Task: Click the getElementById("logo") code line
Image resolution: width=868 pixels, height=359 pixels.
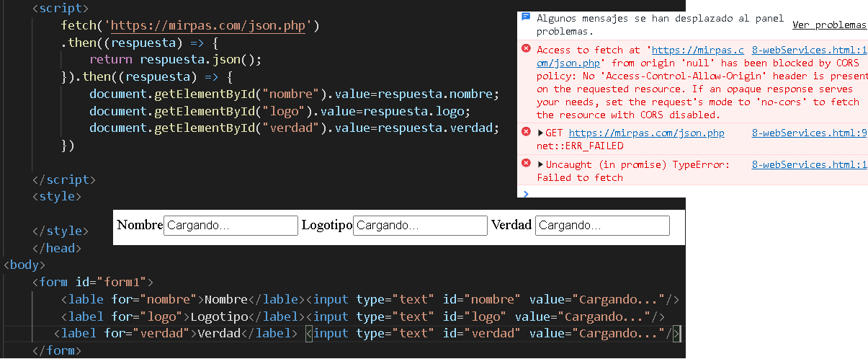Action: pyautogui.click(x=279, y=111)
